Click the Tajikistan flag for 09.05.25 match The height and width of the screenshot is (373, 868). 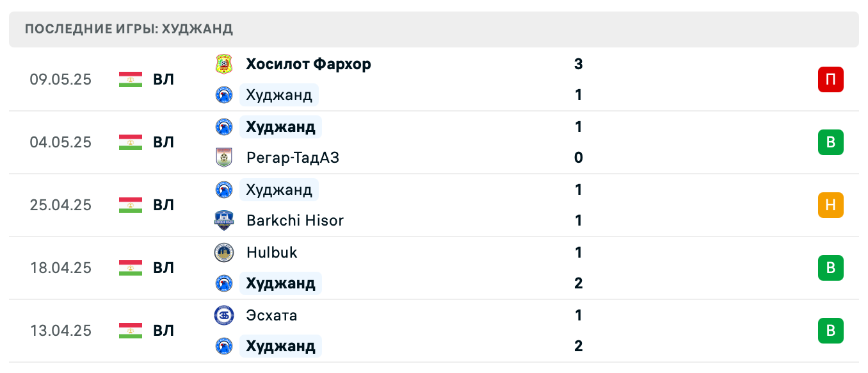(131, 79)
